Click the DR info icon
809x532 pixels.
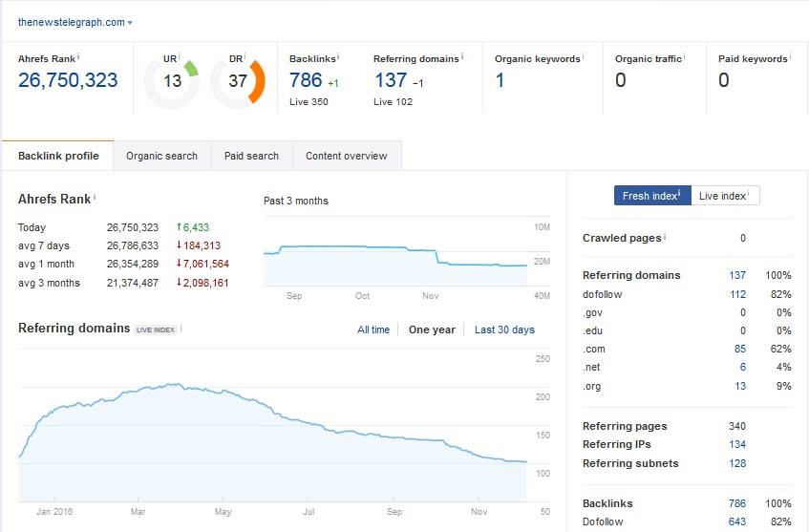pyautogui.click(x=245, y=56)
